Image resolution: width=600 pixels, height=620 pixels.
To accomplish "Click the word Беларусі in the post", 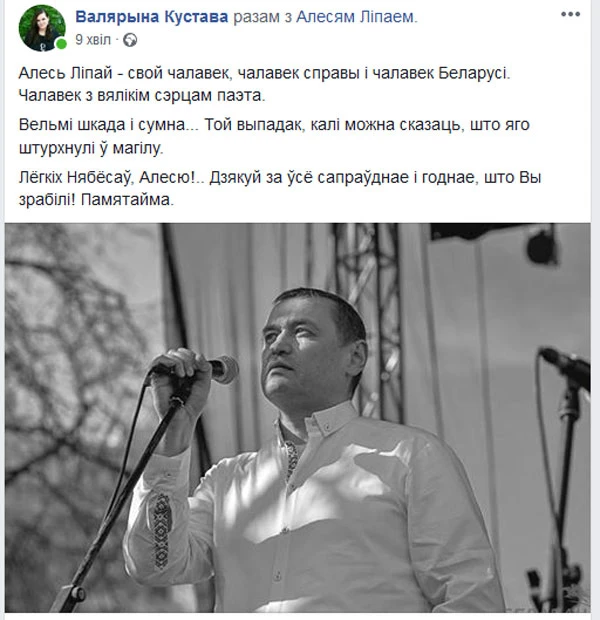I will 474,73.
